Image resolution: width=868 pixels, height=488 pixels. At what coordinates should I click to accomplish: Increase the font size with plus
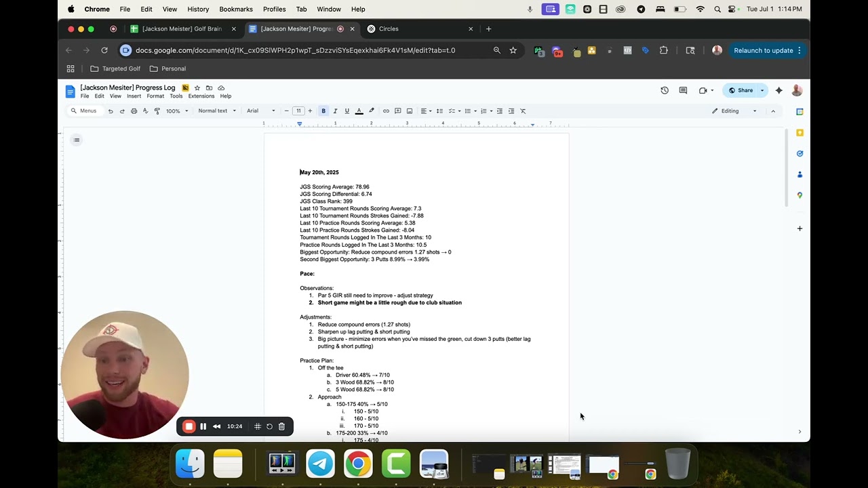(310, 111)
